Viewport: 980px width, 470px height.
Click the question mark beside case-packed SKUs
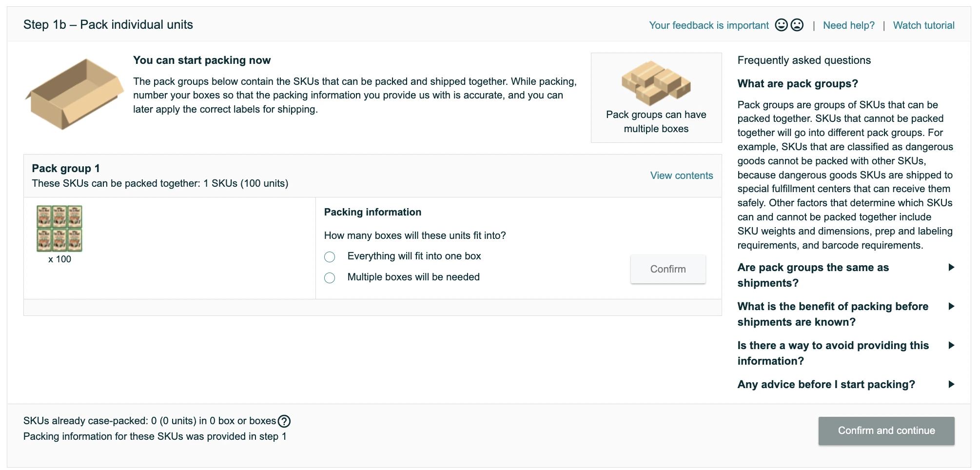(285, 420)
